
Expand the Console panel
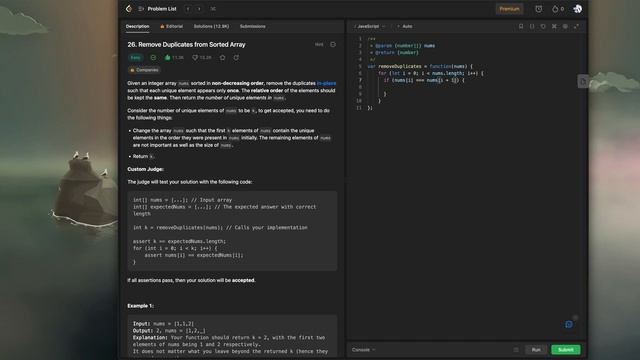coord(363,350)
